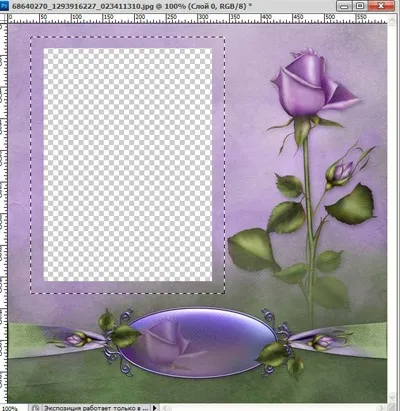Click the status text about Экспозиция
This screenshot has width=400, height=411.
97,408
